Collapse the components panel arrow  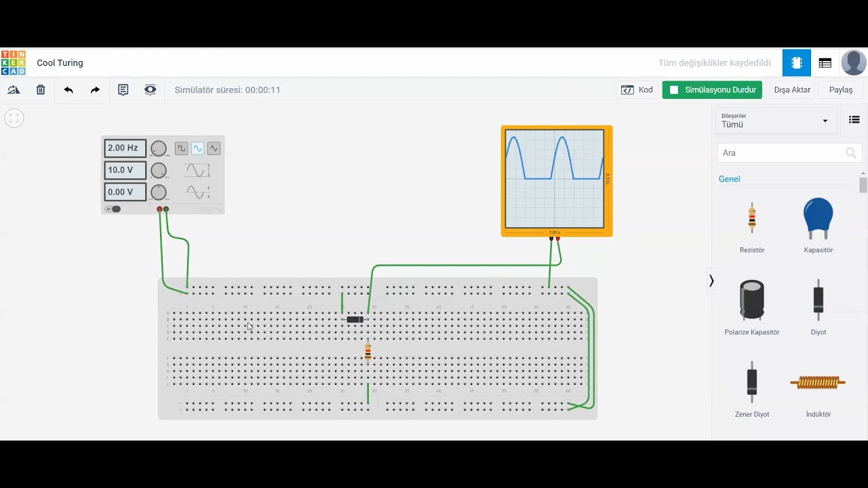(x=711, y=281)
